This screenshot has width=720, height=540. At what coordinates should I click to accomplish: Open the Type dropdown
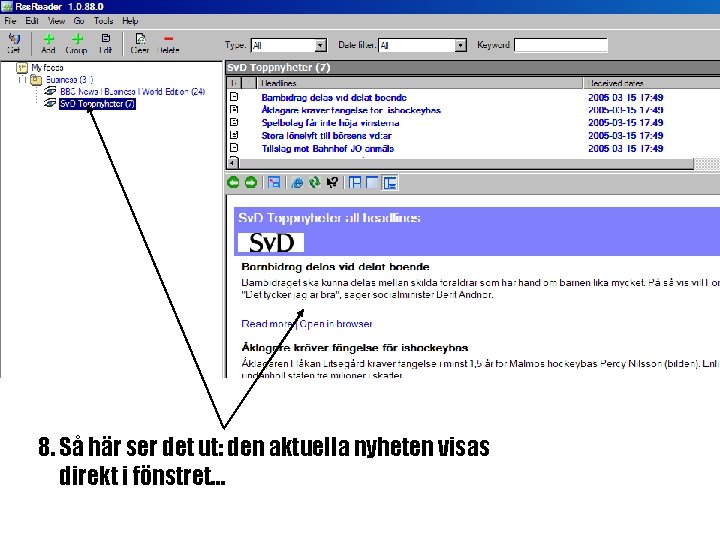tap(321, 45)
